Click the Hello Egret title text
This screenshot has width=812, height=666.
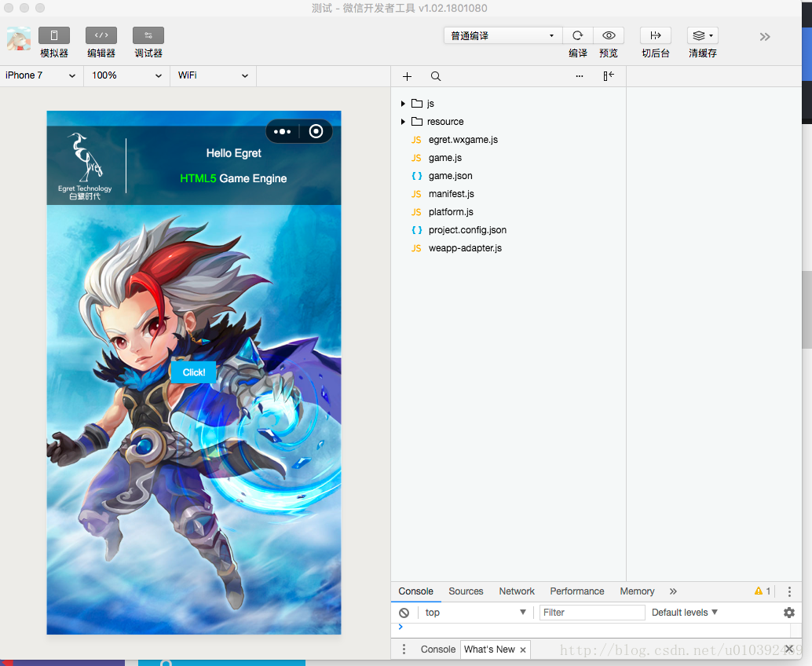(233, 153)
